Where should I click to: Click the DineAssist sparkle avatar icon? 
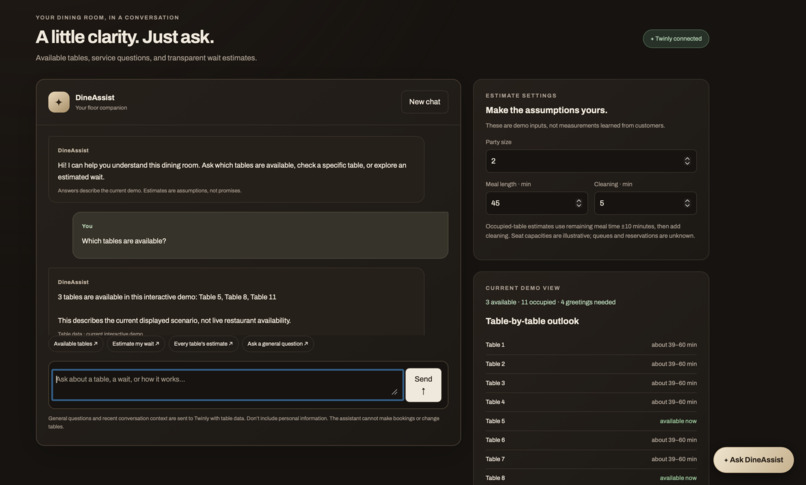pos(59,102)
